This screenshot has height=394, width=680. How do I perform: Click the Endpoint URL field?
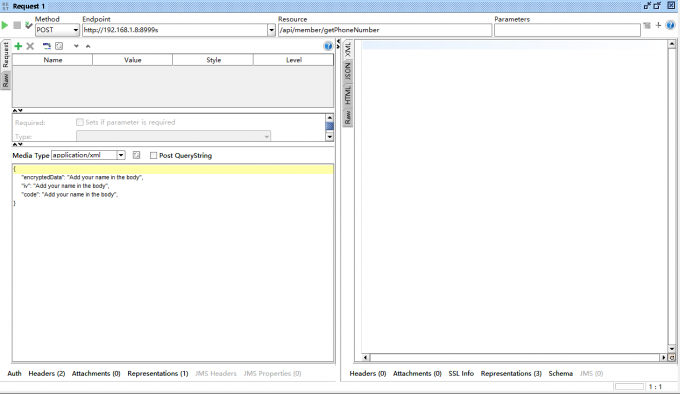175,30
